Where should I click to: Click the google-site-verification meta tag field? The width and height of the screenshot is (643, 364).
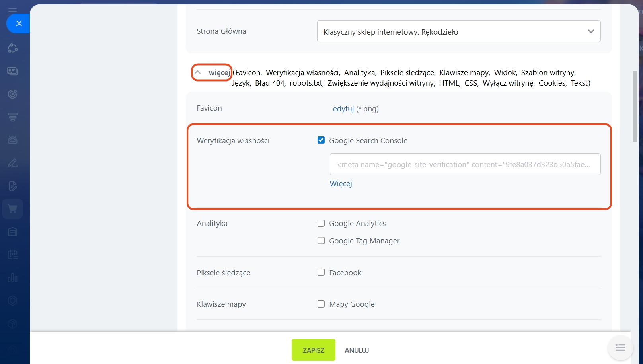pos(465,164)
